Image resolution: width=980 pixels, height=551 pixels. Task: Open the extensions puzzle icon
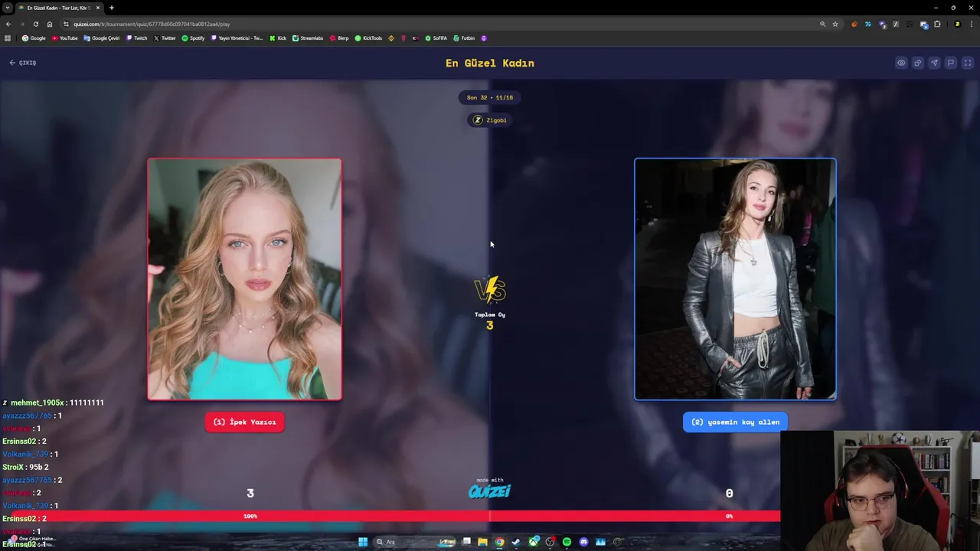[x=937, y=24]
